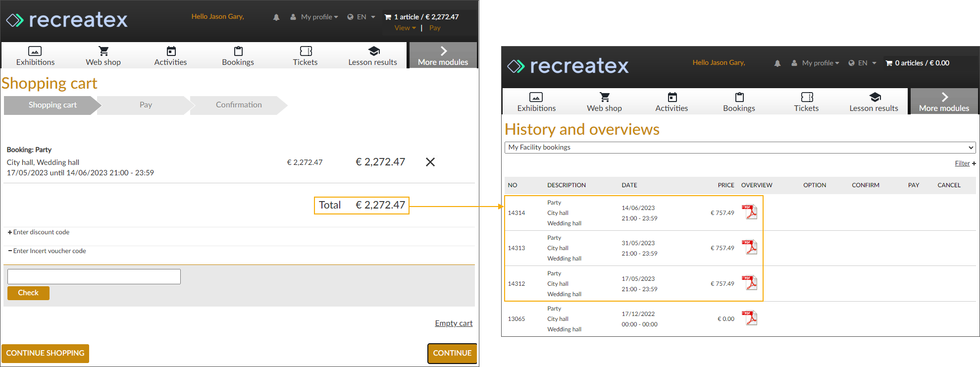
Task: Click booking number 14313
Action: click(x=516, y=248)
